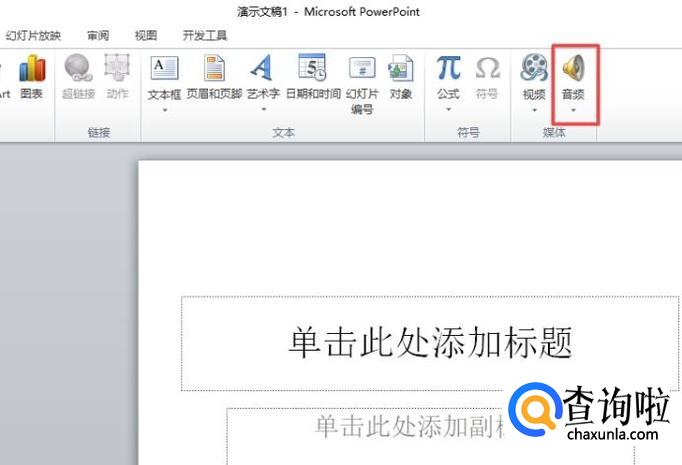682x465 pixels.
Task: Expand the 文本框 dropdown arrow
Action: point(165,110)
